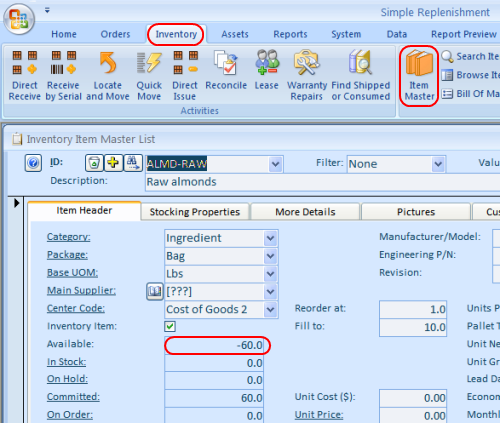The width and height of the screenshot is (500, 423).
Task: Open the Assets ribbon tab
Action: pos(235,34)
